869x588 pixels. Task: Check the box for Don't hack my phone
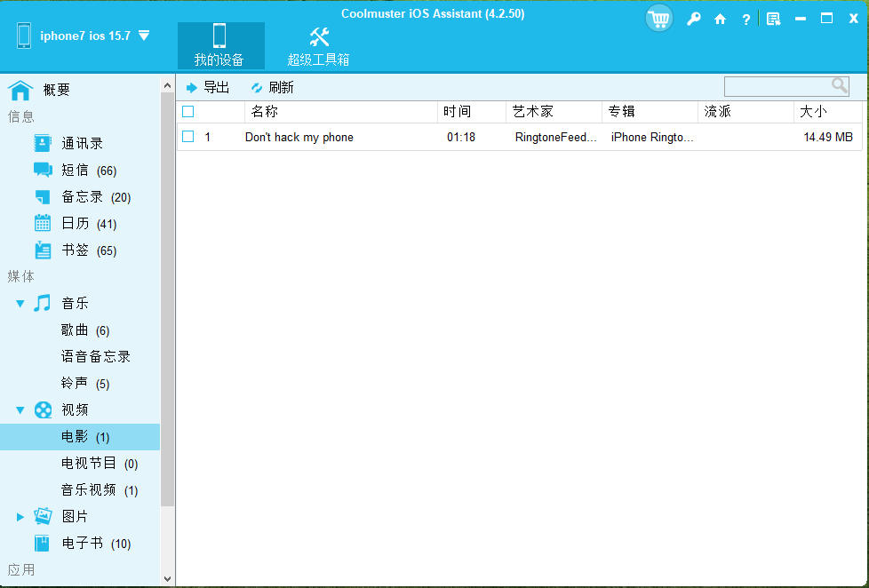pyautogui.click(x=187, y=136)
